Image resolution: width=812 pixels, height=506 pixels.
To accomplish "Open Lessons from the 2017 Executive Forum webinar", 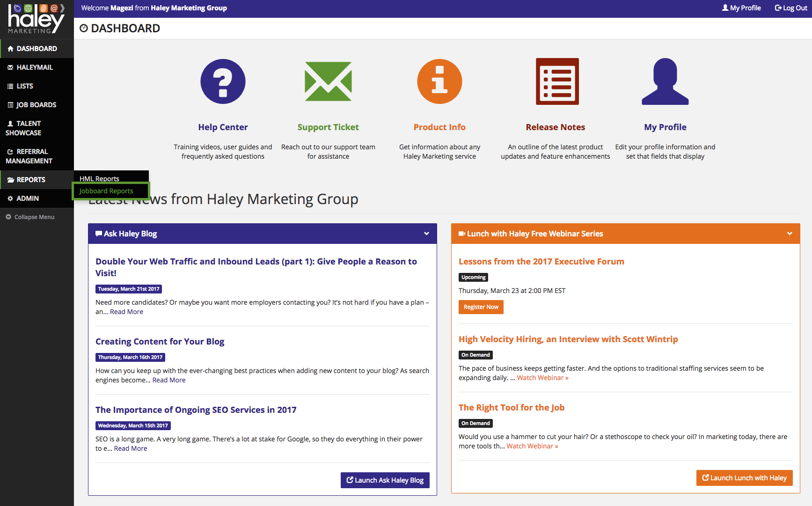I will 541,262.
